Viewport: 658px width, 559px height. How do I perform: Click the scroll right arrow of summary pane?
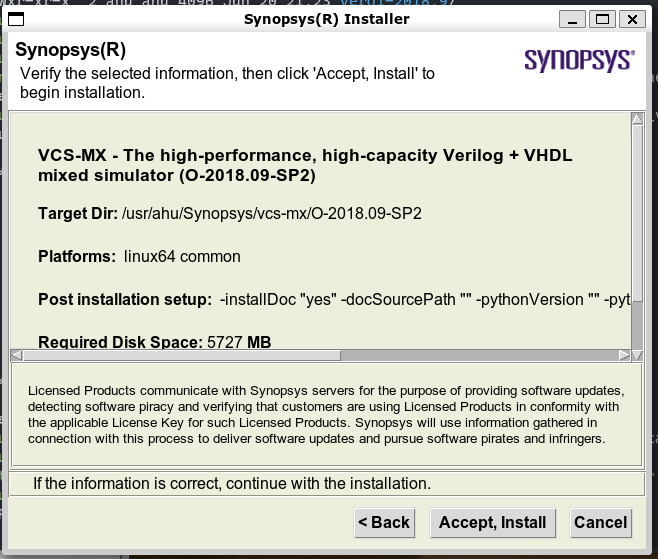pos(624,355)
